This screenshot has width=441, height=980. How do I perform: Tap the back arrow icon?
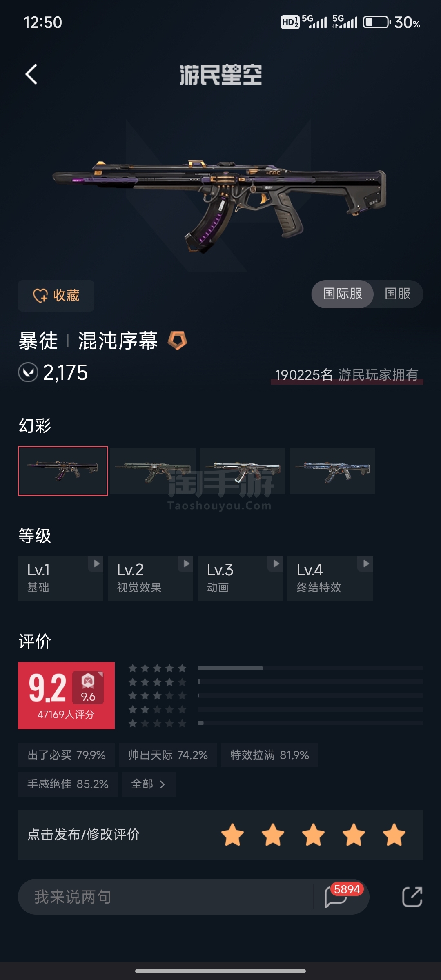[x=31, y=74]
